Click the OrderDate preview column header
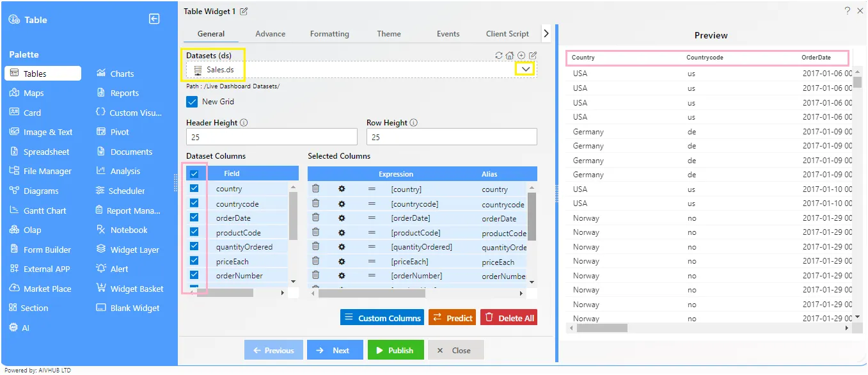This screenshot has height=375, width=868. point(816,58)
